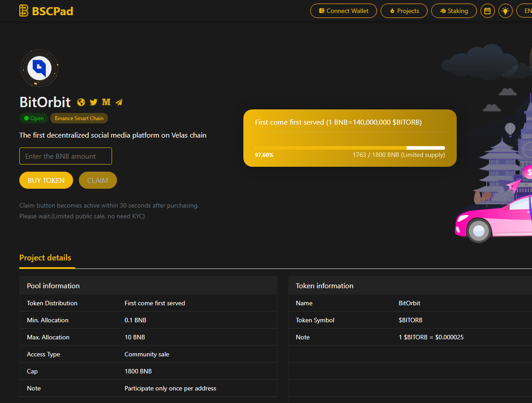Click the Token Symbol label

[315, 320]
